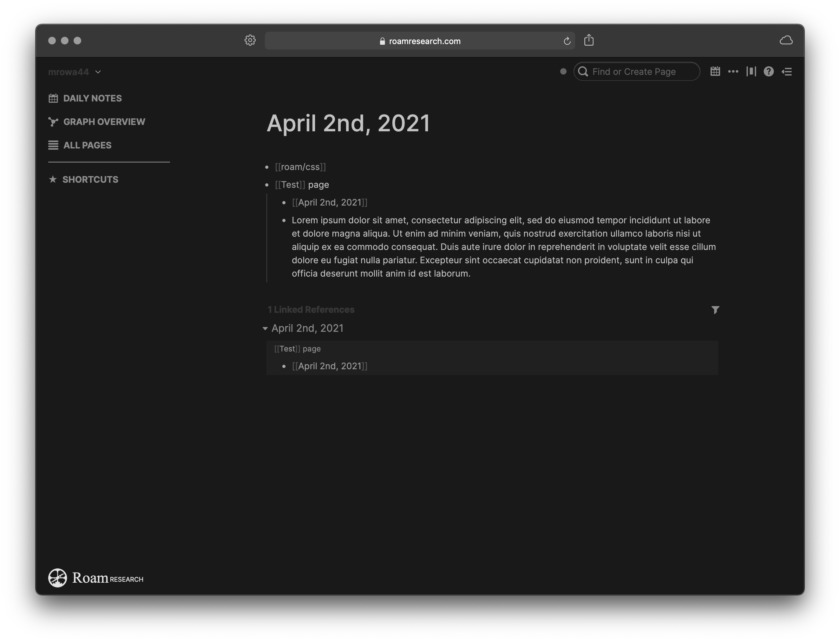Click the Roam Research logo
Screen dimensions: 840x642
[95, 578]
